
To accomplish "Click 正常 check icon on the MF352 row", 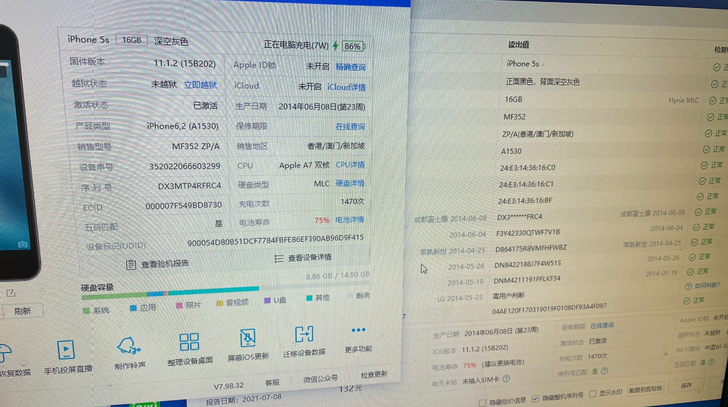I will [x=710, y=117].
